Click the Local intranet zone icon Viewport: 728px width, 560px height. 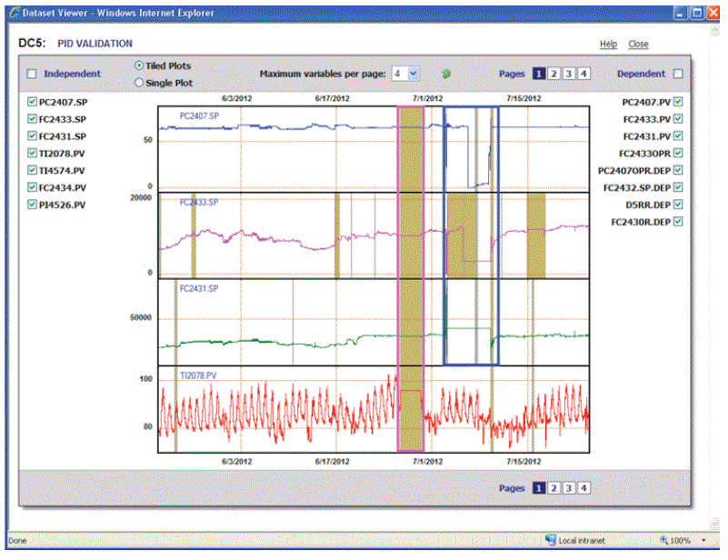pos(551,540)
